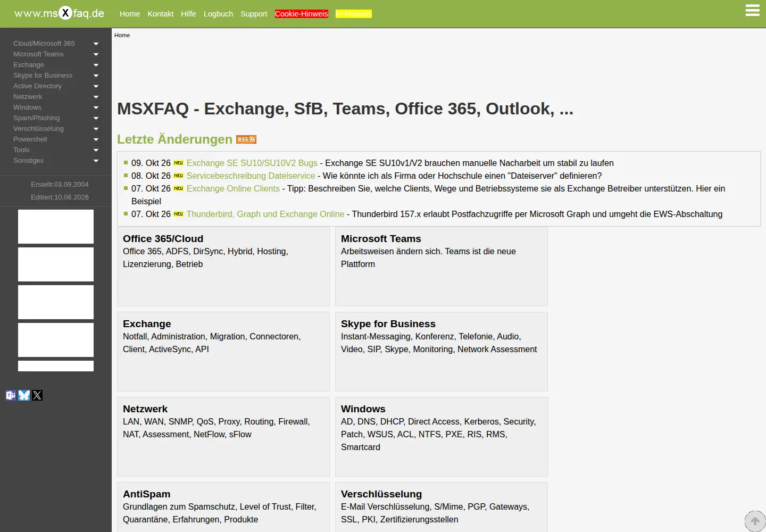
Task: Open Home in the top navigation
Action: (x=130, y=14)
